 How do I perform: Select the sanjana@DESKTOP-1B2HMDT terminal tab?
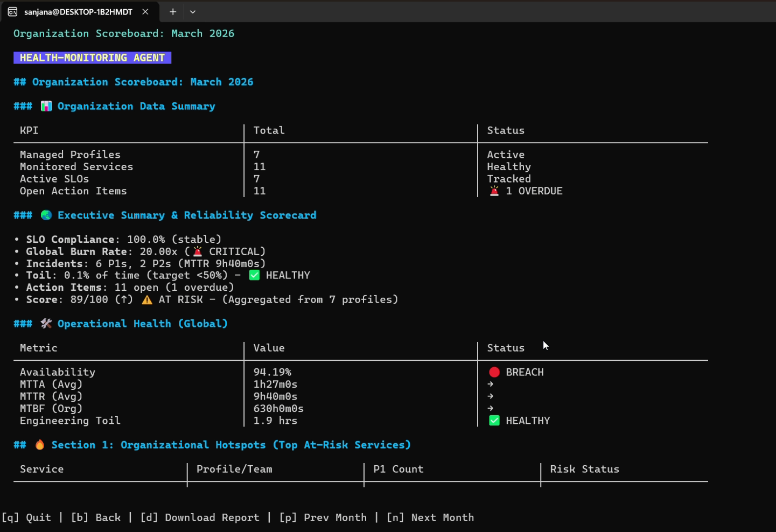80,11
